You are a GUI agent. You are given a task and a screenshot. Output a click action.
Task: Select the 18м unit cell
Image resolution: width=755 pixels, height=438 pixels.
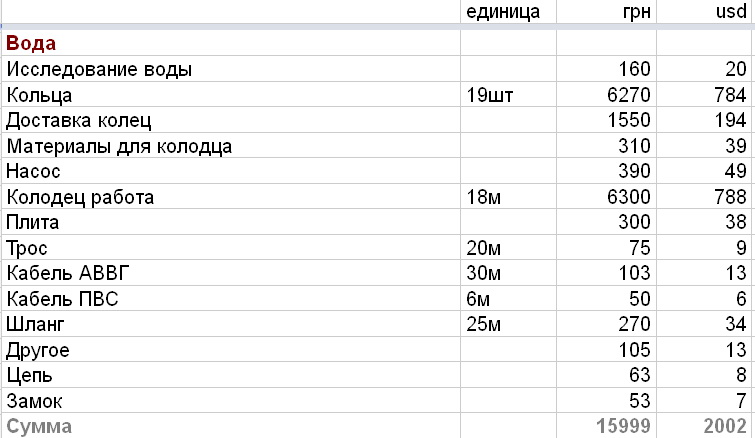pos(508,196)
